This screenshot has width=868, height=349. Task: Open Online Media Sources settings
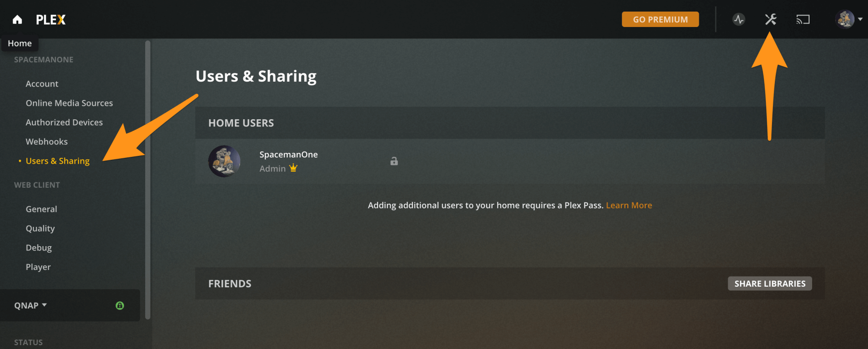pos(69,103)
